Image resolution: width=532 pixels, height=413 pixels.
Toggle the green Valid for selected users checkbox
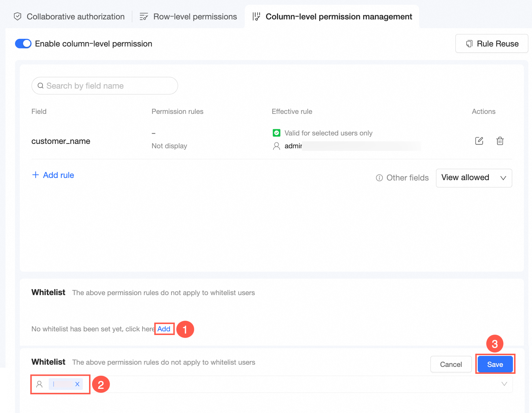coord(277,133)
